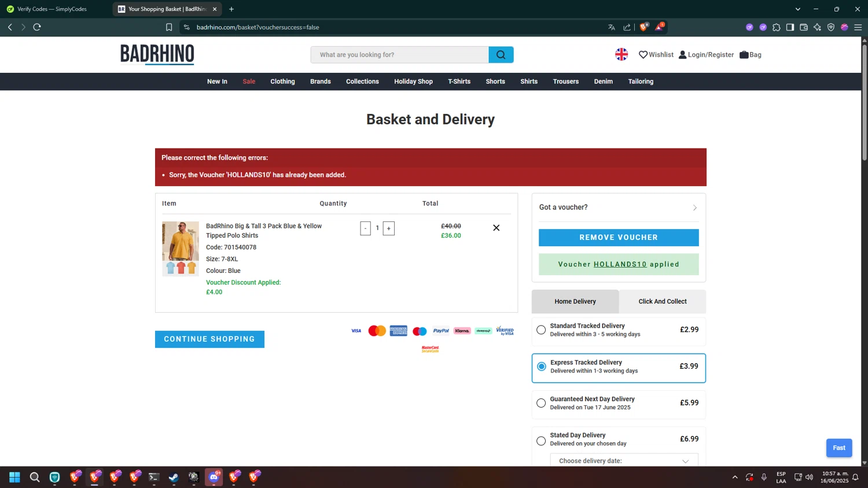Switch to Click And Collect tab
This screenshot has width=868, height=488.
click(663, 301)
